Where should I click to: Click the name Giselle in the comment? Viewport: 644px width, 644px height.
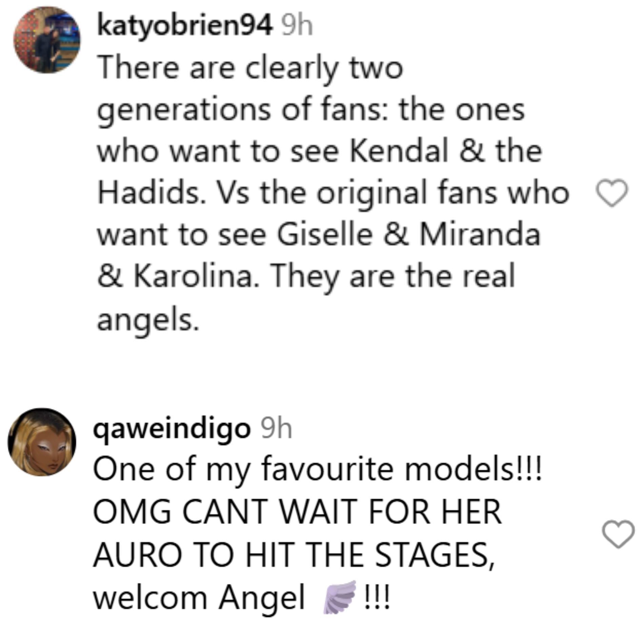[325, 235]
